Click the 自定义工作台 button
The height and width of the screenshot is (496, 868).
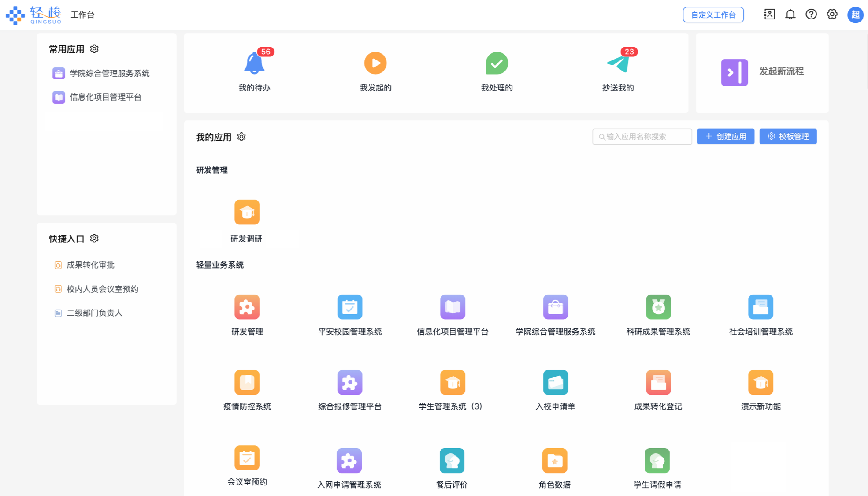(713, 15)
